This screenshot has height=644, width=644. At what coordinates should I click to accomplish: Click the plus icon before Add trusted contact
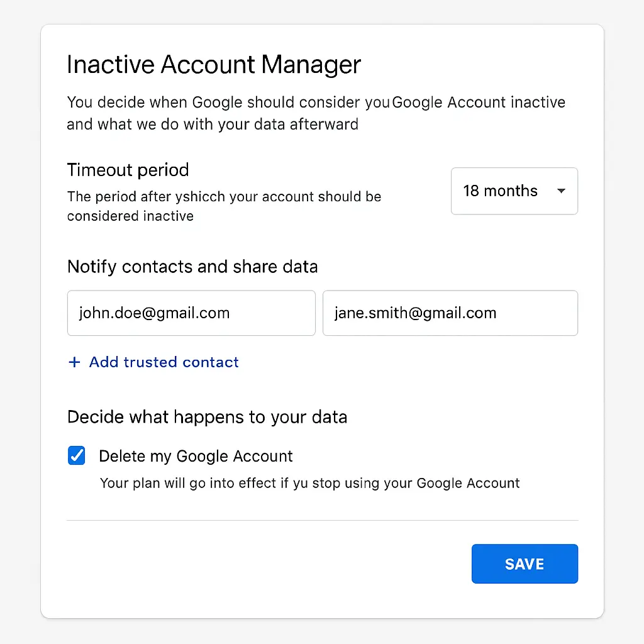74,362
